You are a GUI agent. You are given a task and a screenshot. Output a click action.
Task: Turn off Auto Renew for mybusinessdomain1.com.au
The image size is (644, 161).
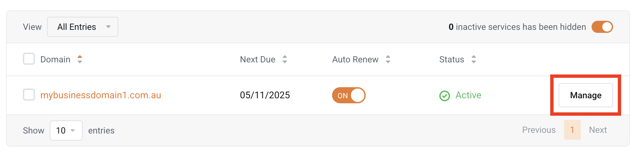[349, 95]
